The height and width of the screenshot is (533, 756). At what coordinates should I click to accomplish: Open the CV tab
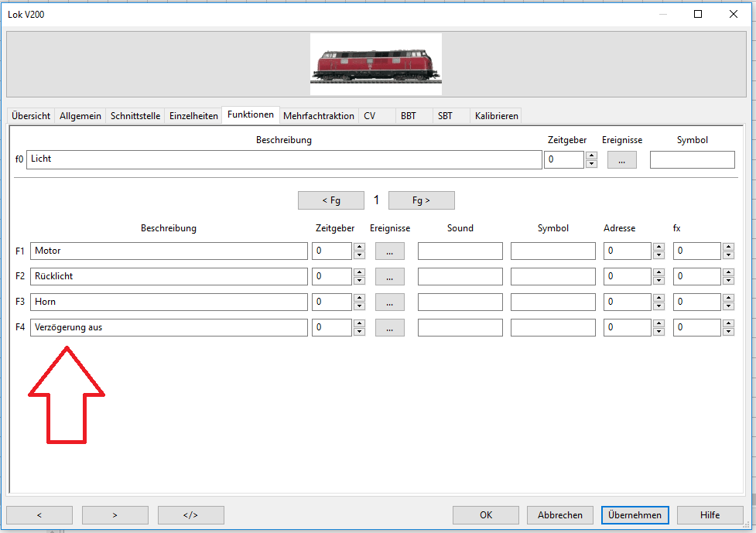click(370, 116)
